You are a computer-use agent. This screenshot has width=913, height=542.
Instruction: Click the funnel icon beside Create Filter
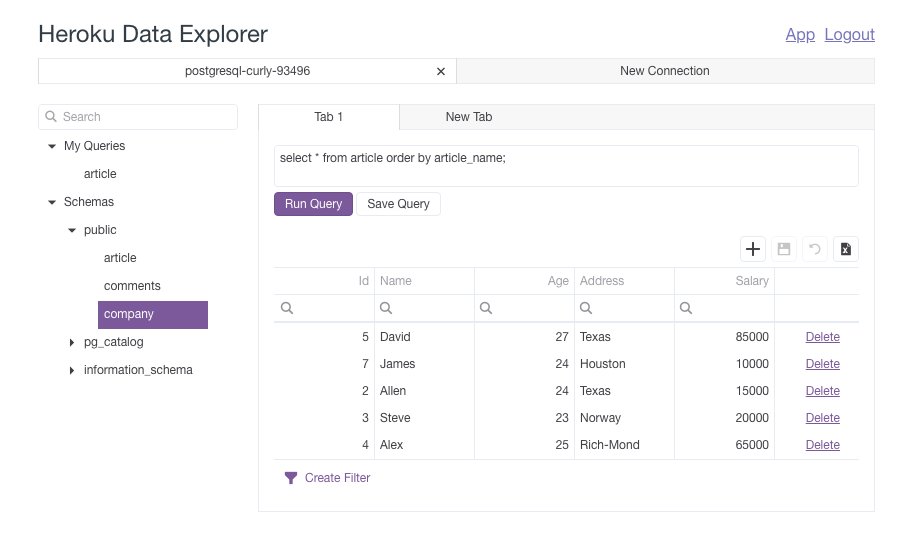[291, 478]
